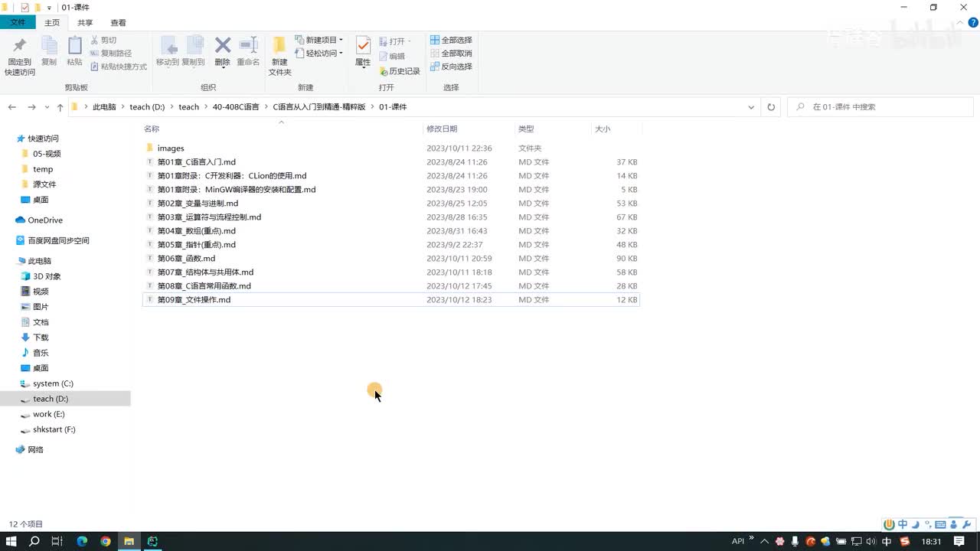Go up one folder level
The width and height of the screenshot is (980, 551).
coord(60,107)
